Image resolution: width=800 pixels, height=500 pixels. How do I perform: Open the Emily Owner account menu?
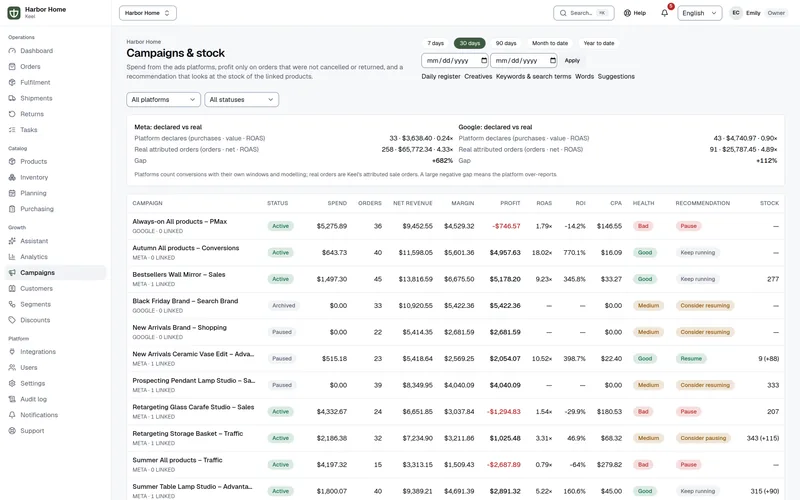(758, 13)
